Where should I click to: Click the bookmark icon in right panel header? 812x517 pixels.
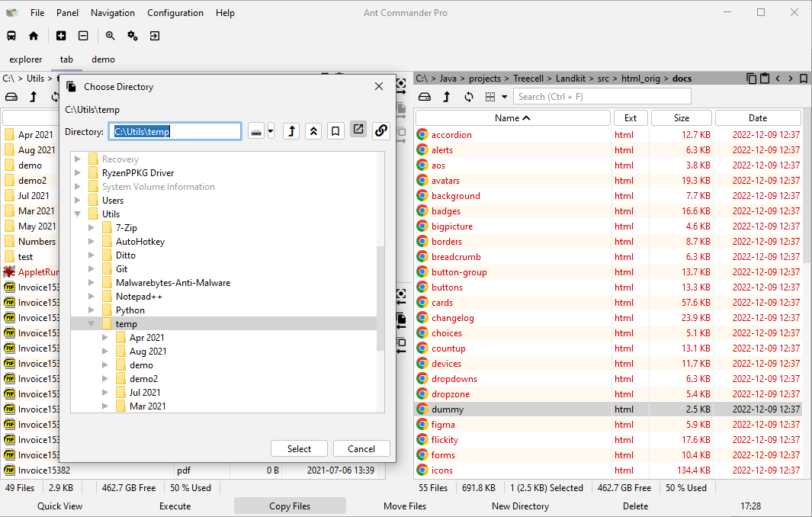point(803,79)
